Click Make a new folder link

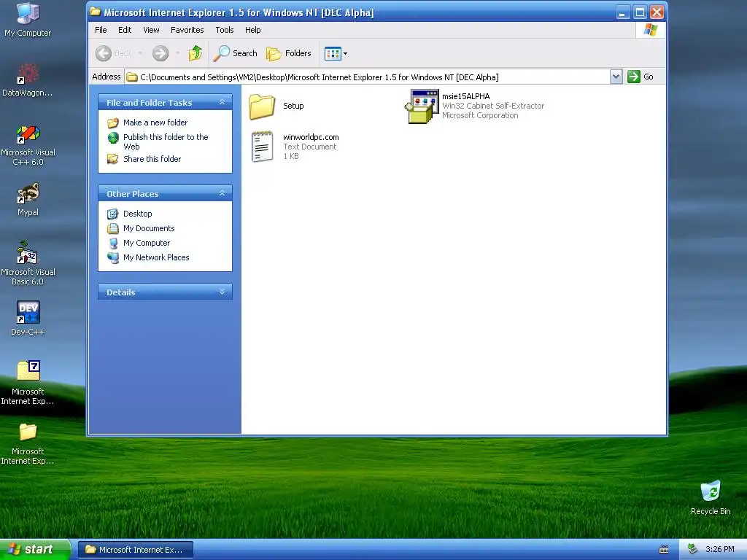(x=155, y=122)
